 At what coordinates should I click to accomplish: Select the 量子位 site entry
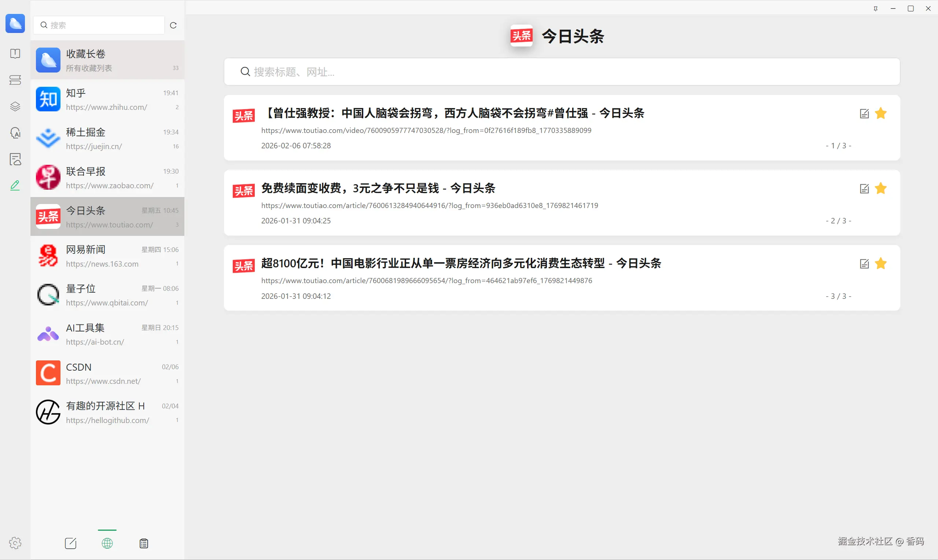click(x=107, y=295)
